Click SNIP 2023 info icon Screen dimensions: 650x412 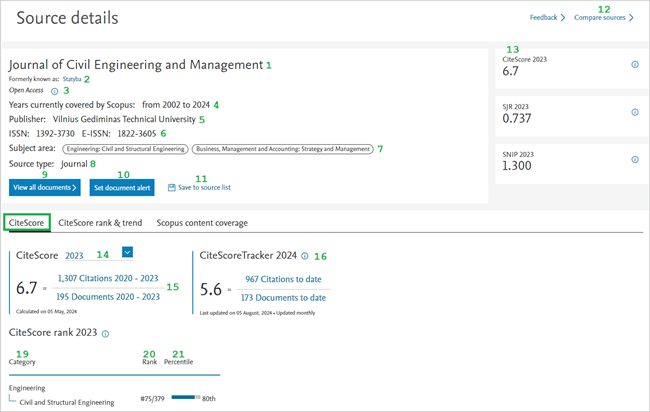tap(635, 160)
